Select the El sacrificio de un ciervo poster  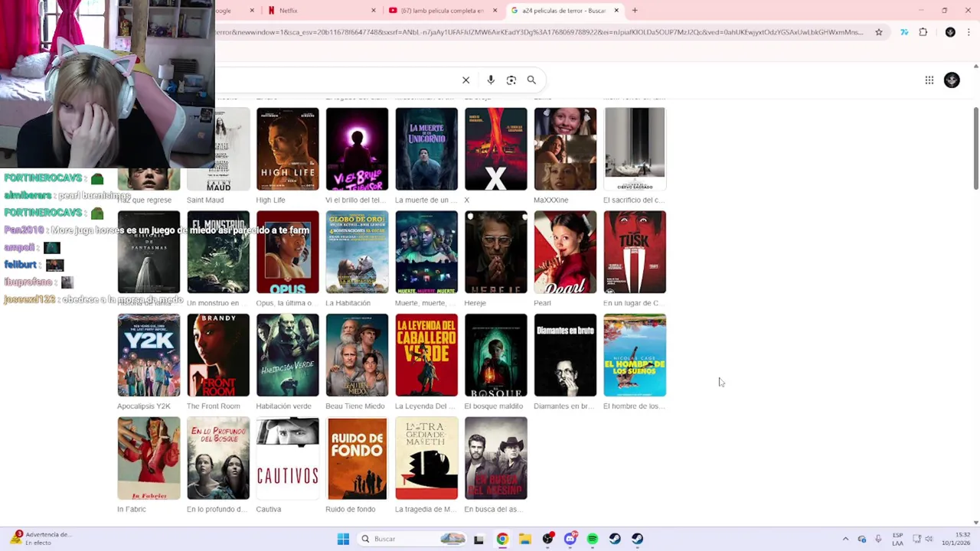pos(635,148)
